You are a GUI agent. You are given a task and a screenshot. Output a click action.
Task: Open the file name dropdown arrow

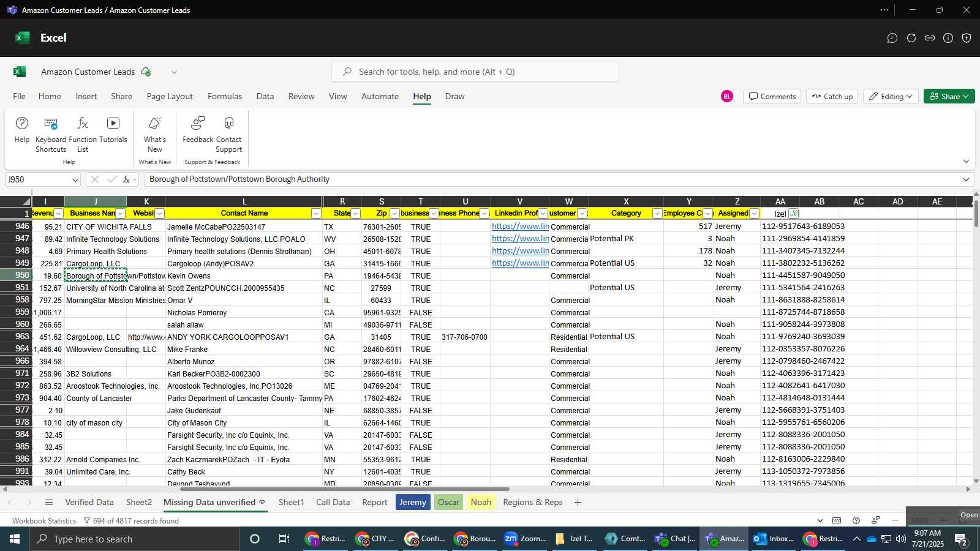[174, 72]
